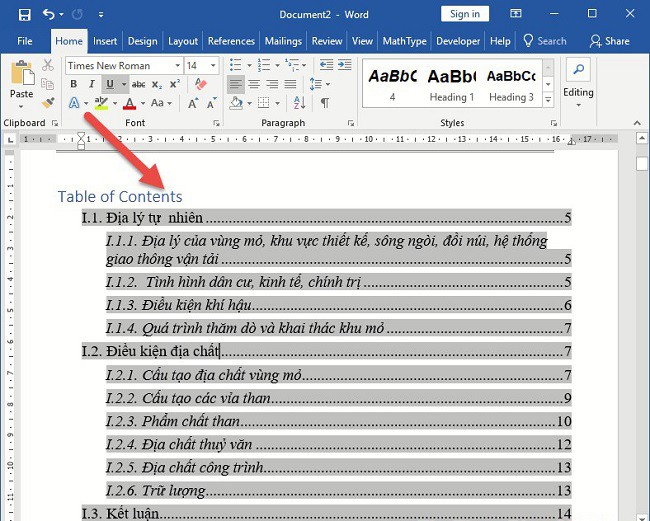
Task: Toggle subscript formatting
Action: [x=157, y=85]
